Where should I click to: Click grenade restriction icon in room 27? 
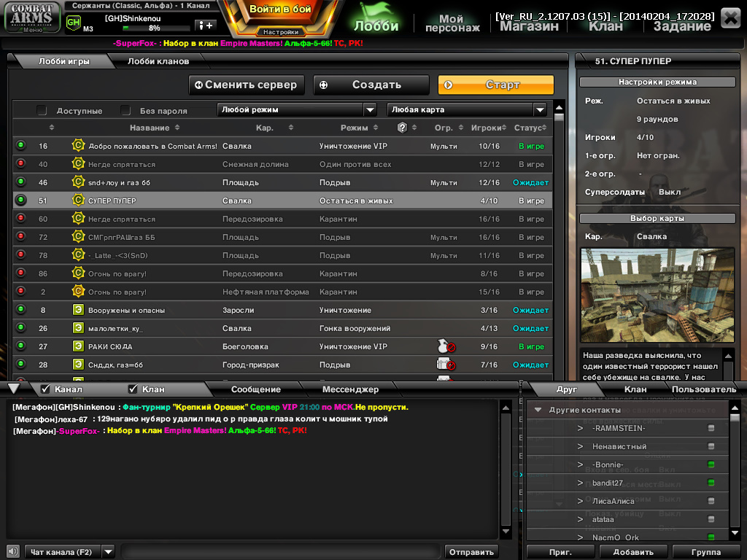pos(446,346)
